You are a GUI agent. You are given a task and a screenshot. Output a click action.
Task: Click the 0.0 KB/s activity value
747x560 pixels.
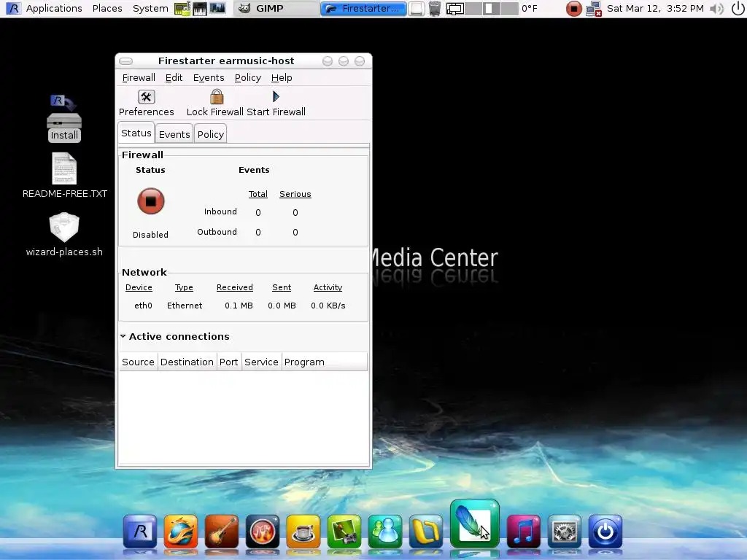[328, 306]
